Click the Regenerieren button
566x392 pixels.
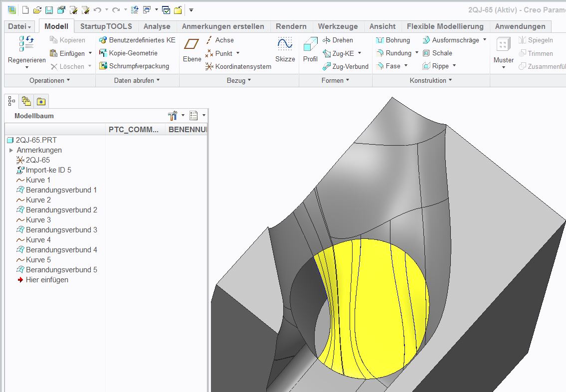point(27,51)
